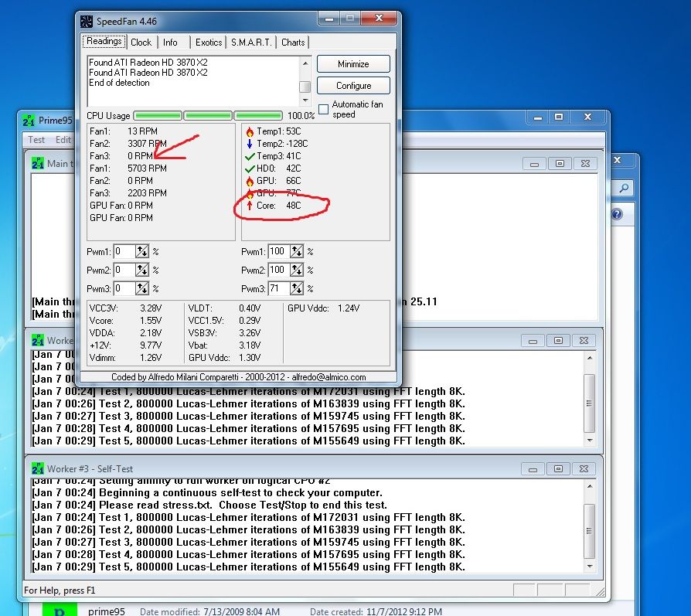Click the Prime95 window resize grip
The height and width of the screenshot is (616, 691).
pyautogui.click(x=599, y=591)
